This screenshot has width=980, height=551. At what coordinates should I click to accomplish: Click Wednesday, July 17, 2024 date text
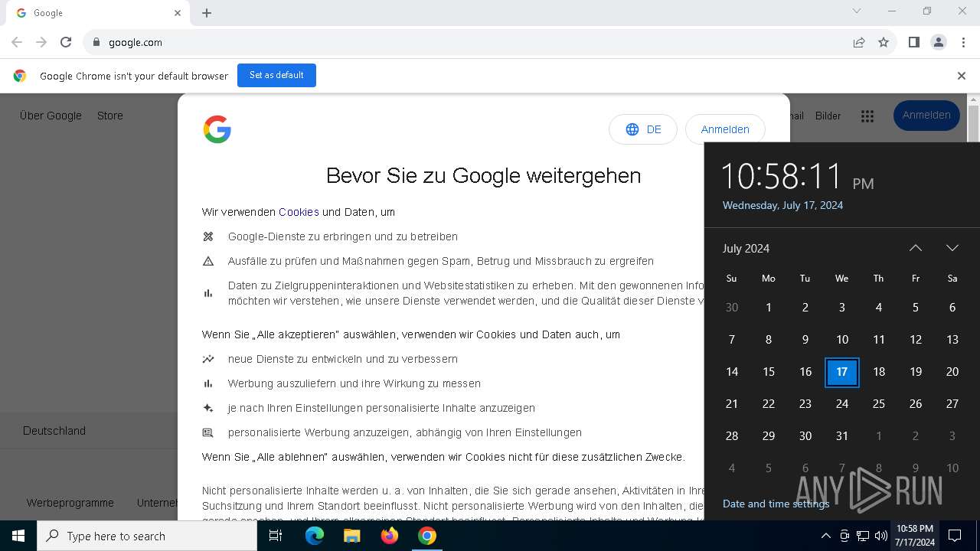[782, 205]
